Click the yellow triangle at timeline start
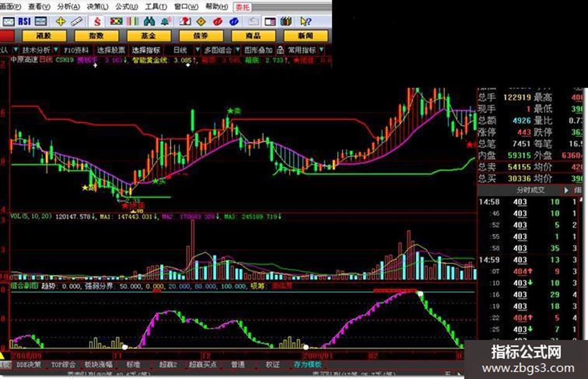Screen dimensions: 588x379 click(2, 356)
